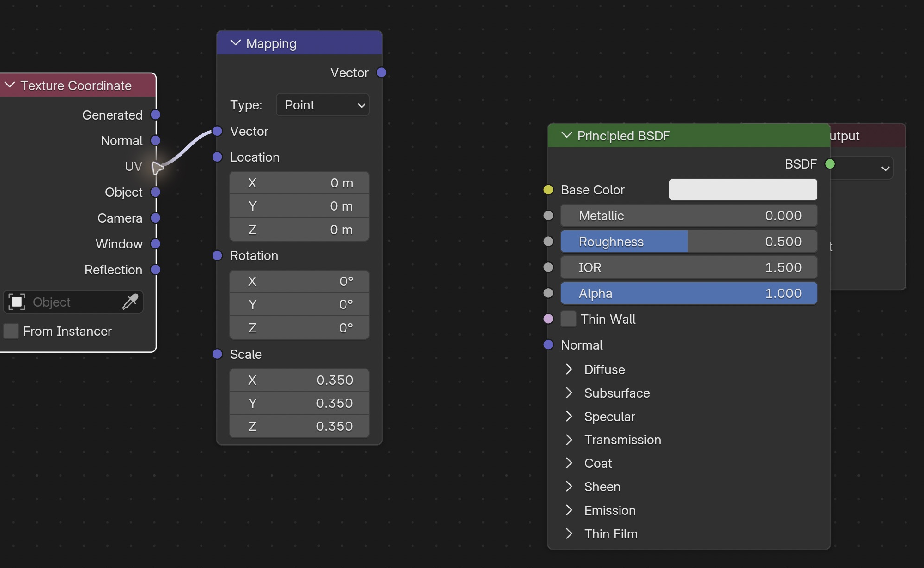Click the Normal output socket on Texture Coordinate

pos(156,140)
